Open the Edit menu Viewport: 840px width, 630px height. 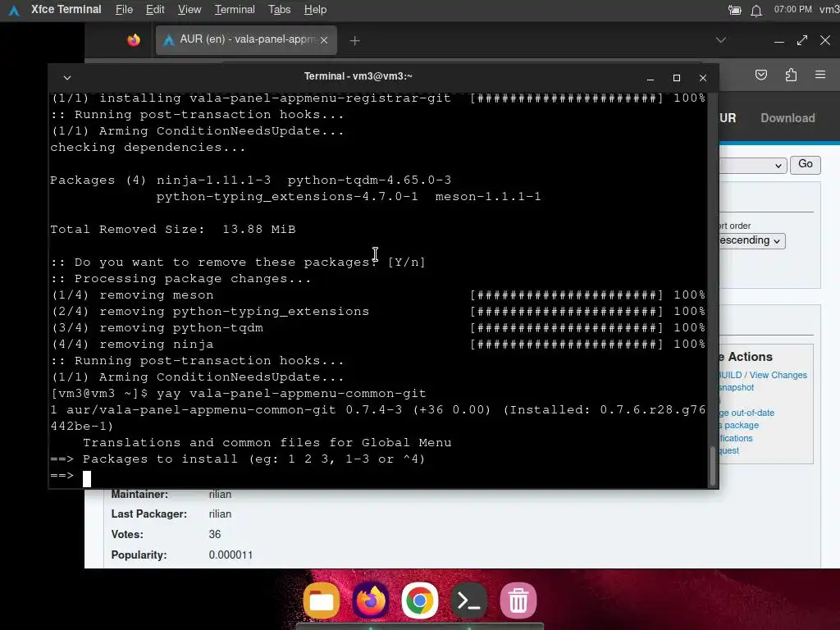[x=155, y=10]
